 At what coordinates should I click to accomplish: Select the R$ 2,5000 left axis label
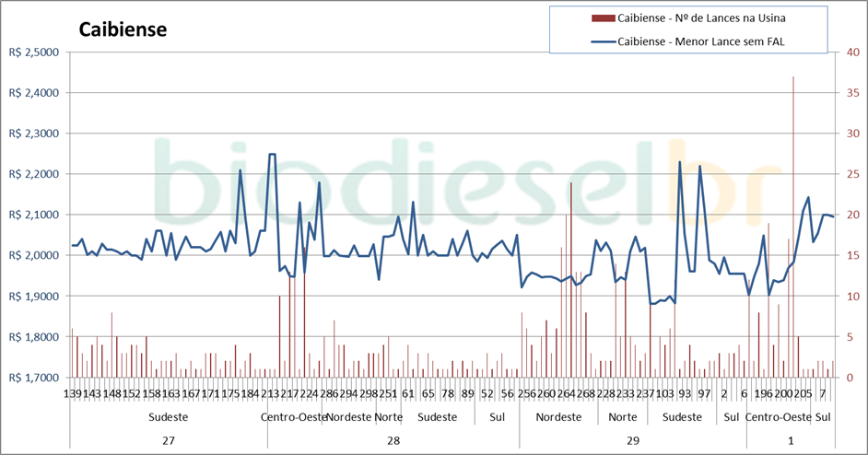coord(33,52)
